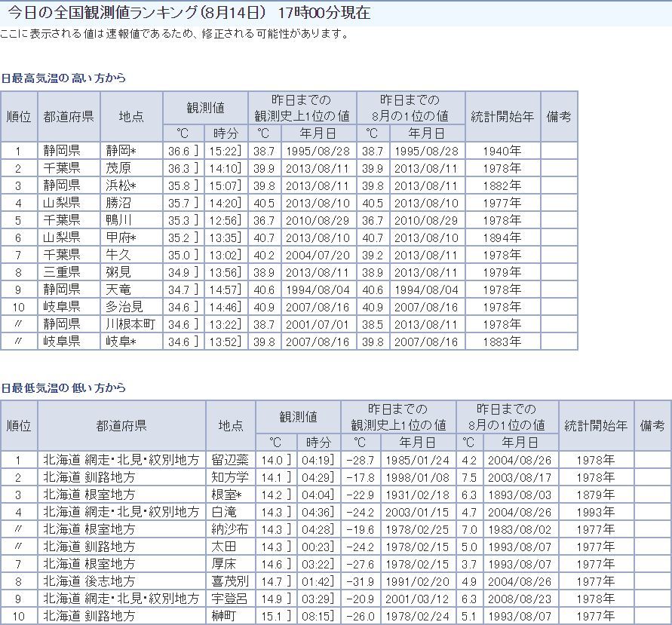The width and height of the screenshot is (672, 625).
Task: Select the 日最低気温の低い方から section heading
Action: [63, 388]
